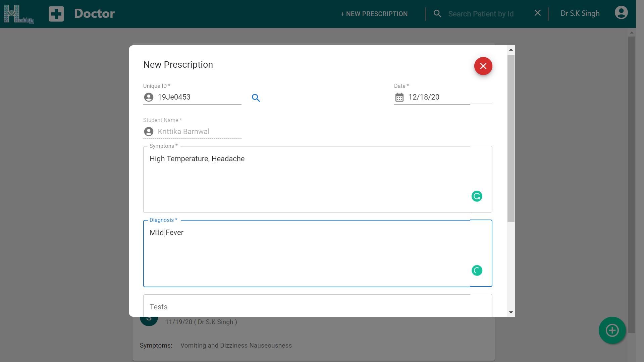Close the New Prescription dialog
The image size is (644, 362).
(483, 66)
